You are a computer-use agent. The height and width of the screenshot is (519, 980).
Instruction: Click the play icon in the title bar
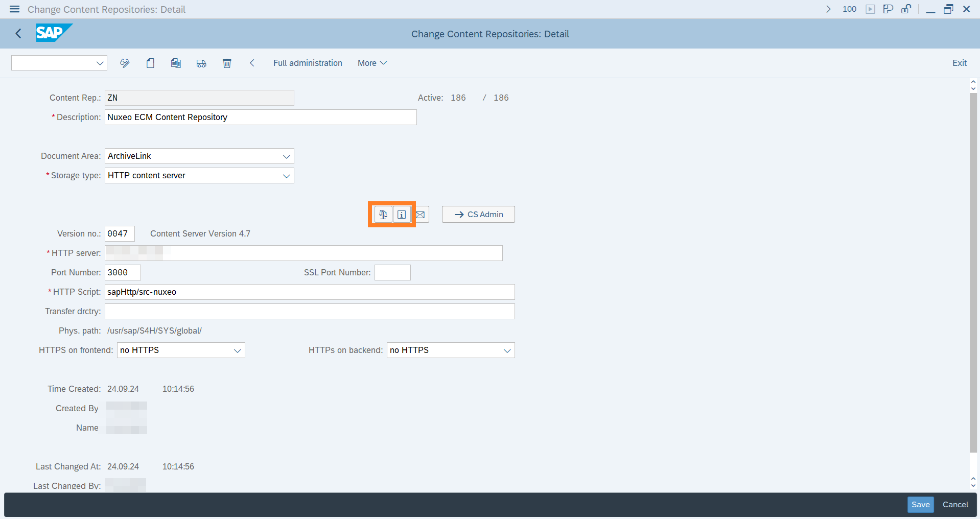870,9
